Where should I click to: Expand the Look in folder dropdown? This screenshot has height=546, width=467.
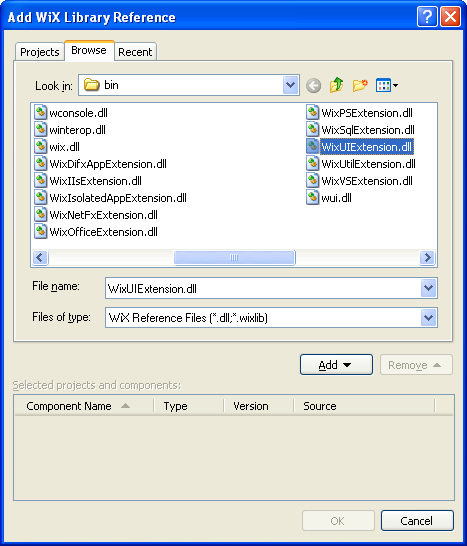[x=290, y=85]
